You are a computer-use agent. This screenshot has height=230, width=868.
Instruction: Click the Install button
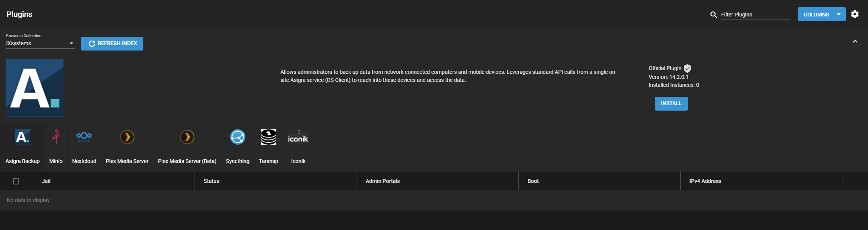click(671, 104)
